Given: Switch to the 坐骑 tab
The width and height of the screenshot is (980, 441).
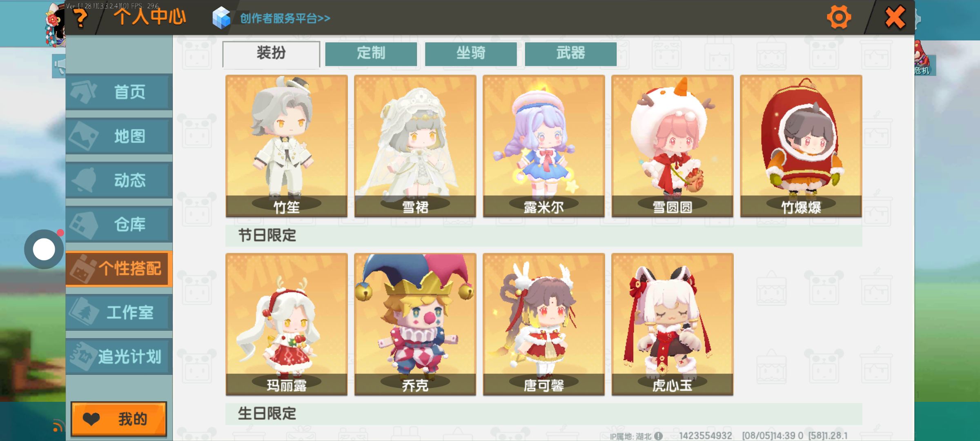Looking at the screenshot, I should click(x=471, y=53).
